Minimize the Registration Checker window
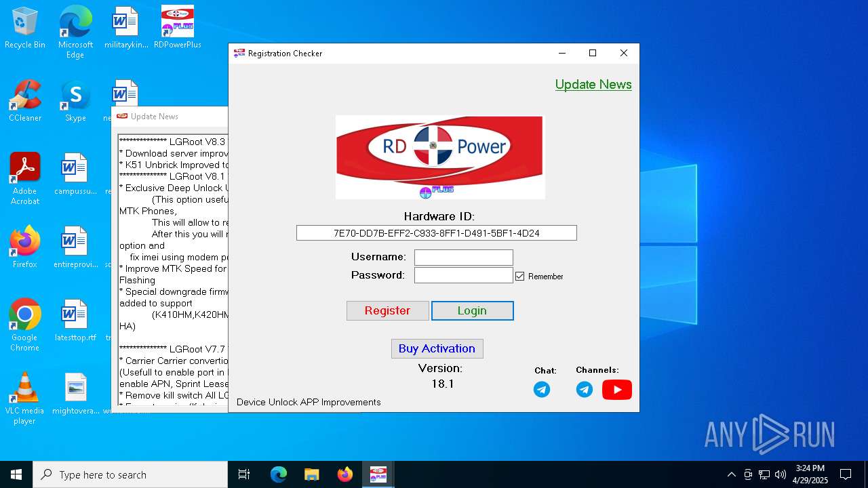 point(561,53)
